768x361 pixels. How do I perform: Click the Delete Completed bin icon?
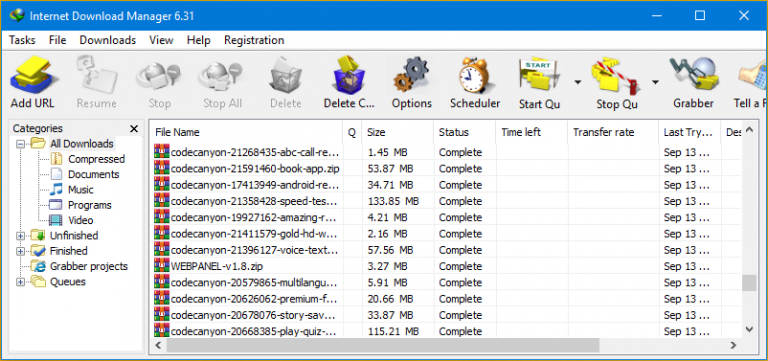[x=349, y=75]
